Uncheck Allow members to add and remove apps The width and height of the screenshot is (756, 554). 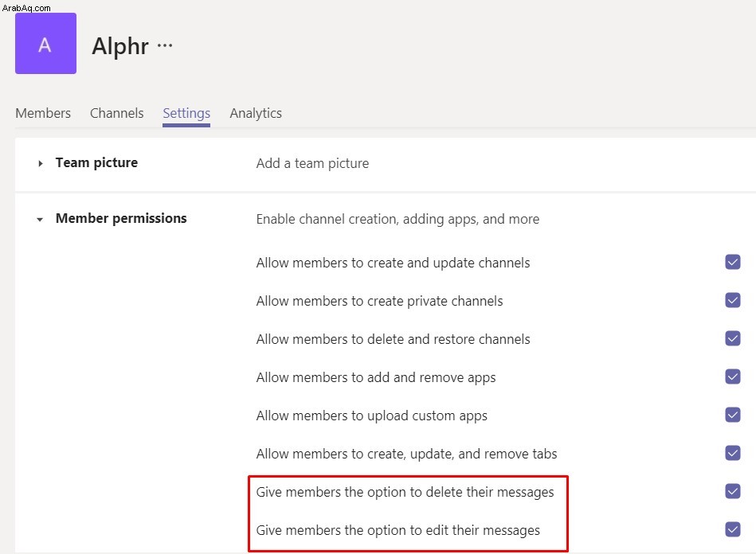click(732, 376)
